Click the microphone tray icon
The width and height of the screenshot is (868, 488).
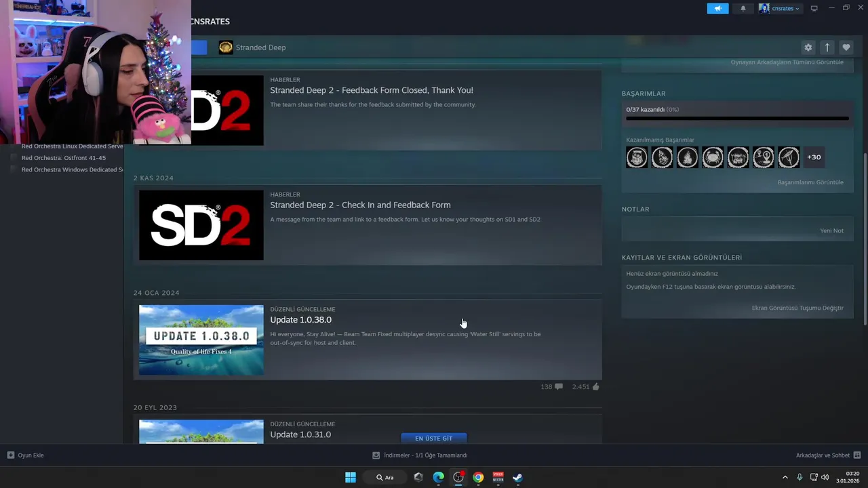800,477
